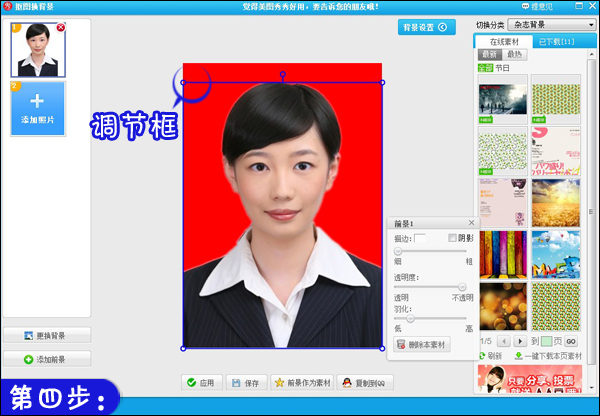Close the 前景1 floating panel

tap(471, 223)
